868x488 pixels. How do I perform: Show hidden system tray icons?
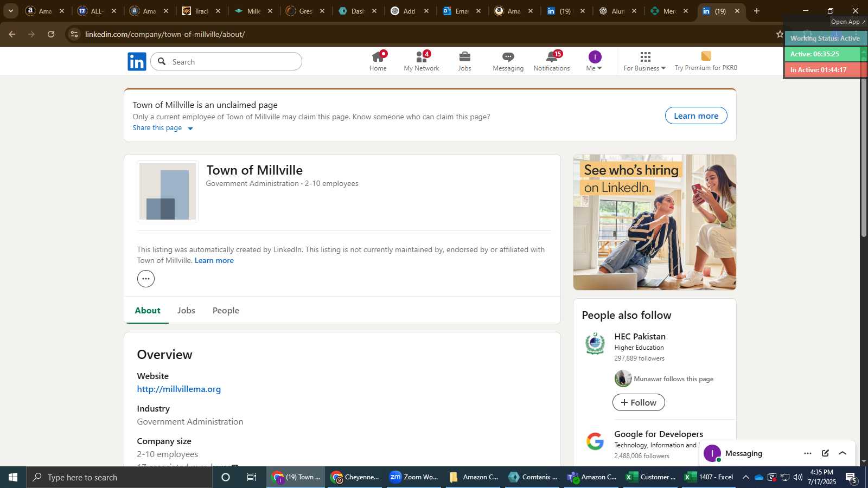point(746,477)
